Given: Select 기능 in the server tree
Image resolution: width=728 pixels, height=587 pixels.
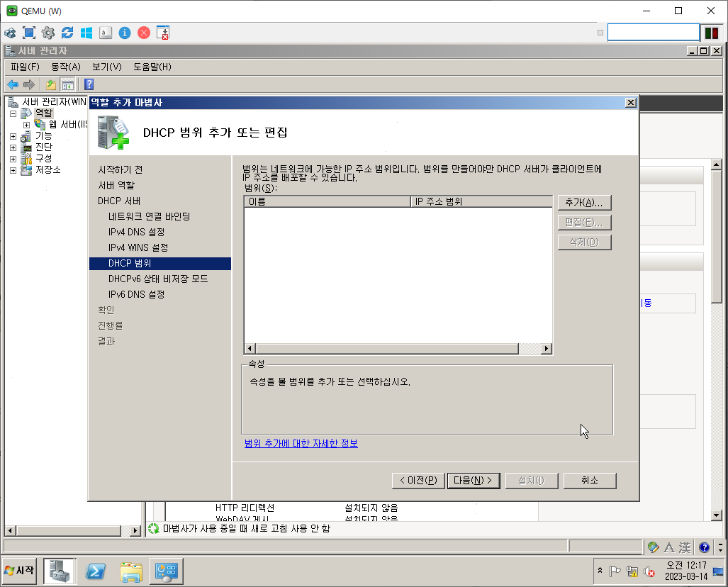Looking at the screenshot, I should [44, 135].
